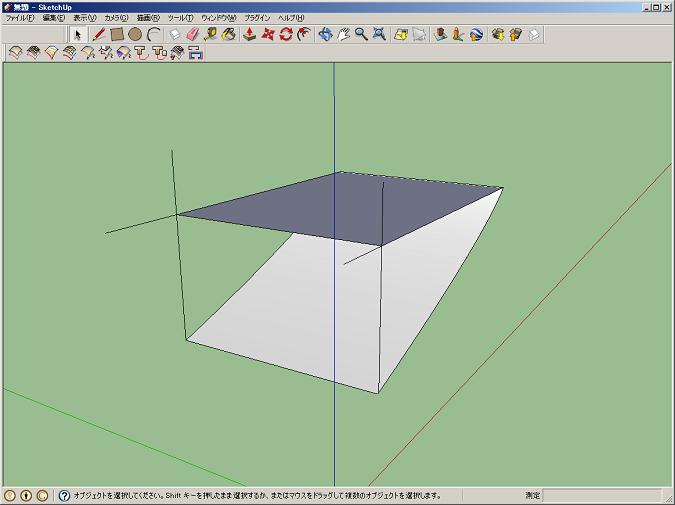Pick the Line pencil tool

99,34
